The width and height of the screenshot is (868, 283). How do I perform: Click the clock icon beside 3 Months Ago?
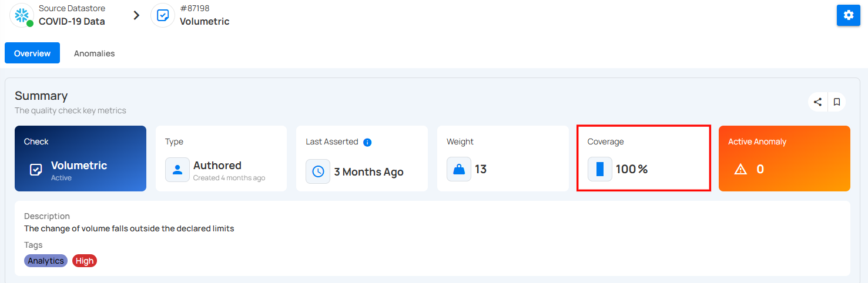(318, 171)
